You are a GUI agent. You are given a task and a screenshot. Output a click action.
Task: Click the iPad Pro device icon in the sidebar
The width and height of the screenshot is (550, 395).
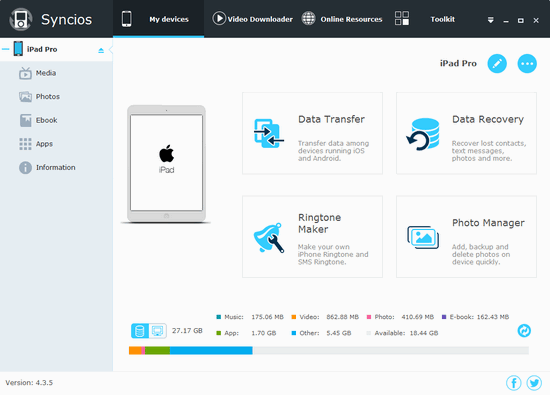click(18, 49)
